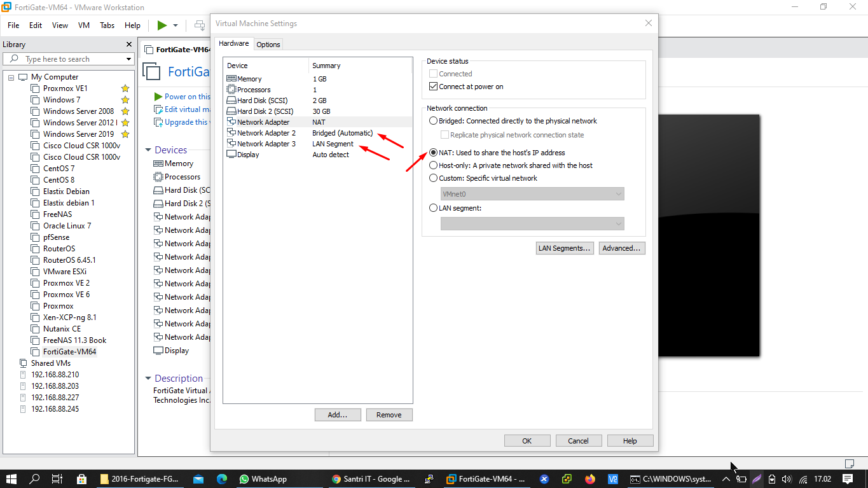Select 192.168.88.210 remote host entry
The width and height of the screenshot is (868, 488).
point(55,375)
